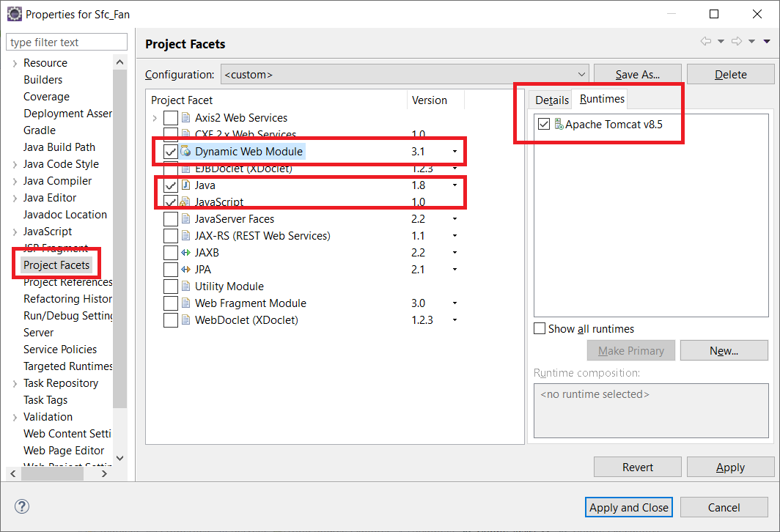The width and height of the screenshot is (780, 532).
Task: Click the Apache Tomcat server icon
Action: [559, 124]
